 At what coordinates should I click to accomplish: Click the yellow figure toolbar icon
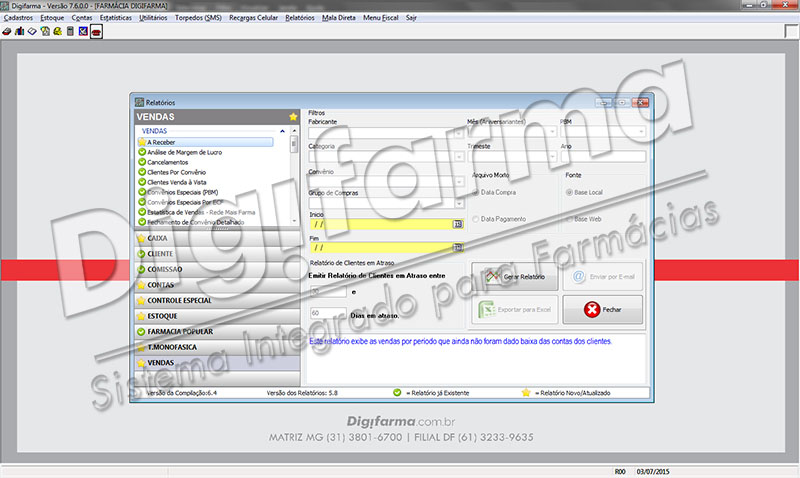58,32
